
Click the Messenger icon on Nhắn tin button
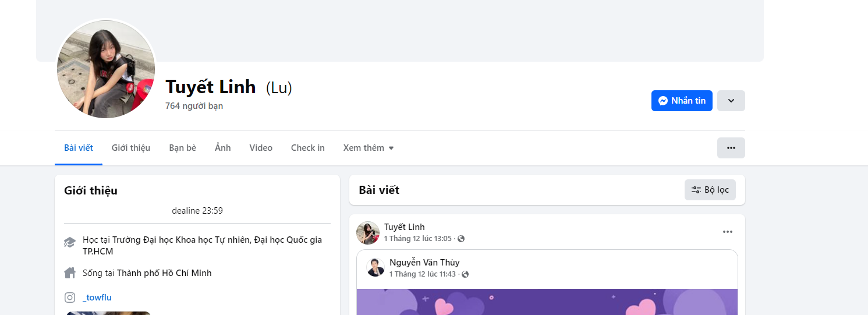(x=662, y=101)
